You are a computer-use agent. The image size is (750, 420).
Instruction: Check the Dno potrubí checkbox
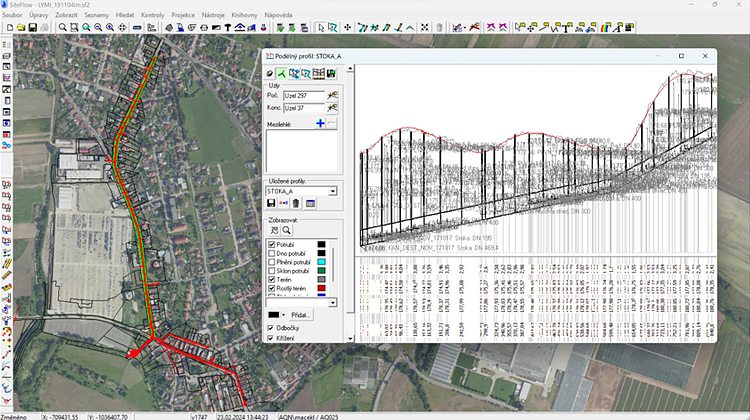tap(272, 253)
